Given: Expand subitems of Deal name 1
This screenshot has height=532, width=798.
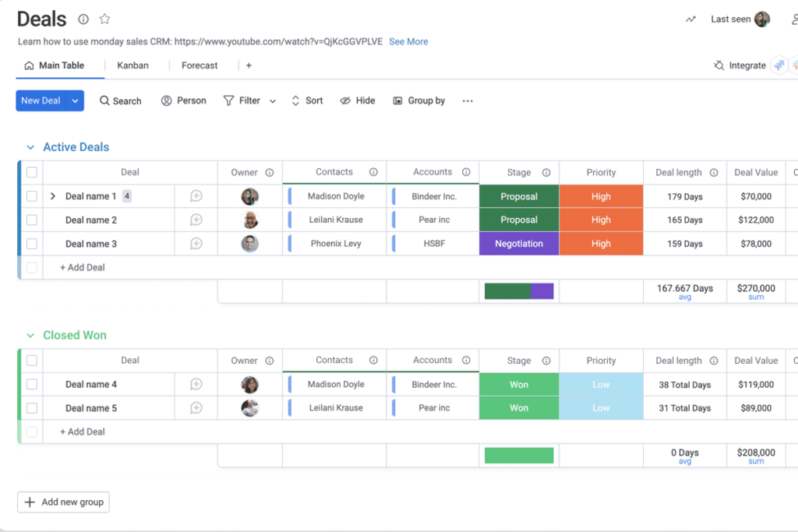Looking at the screenshot, I should tap(53, 196).
